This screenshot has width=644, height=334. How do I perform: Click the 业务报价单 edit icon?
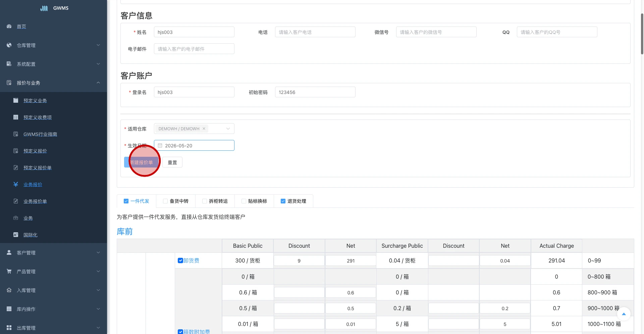16,201
